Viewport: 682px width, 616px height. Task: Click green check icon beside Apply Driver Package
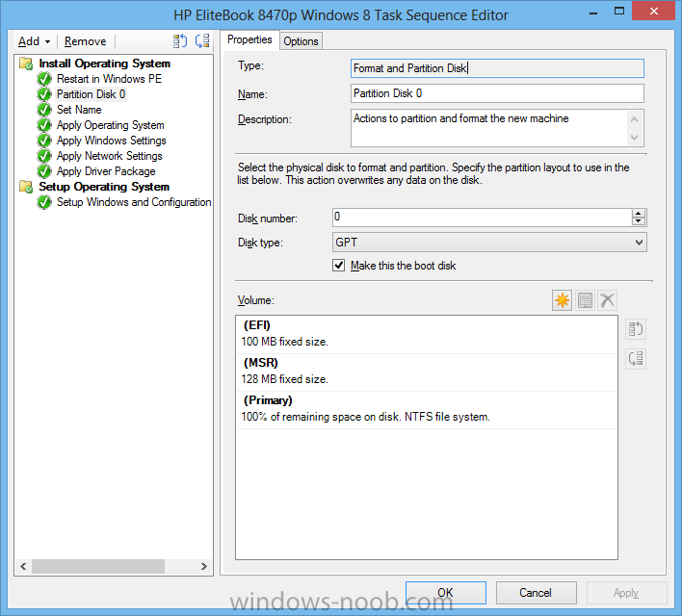(x=44, y=171)
